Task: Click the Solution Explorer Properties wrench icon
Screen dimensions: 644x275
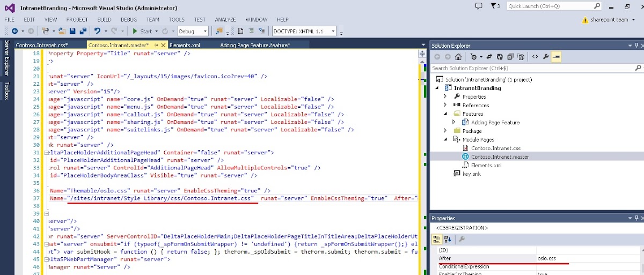Action: [x=546, y=57]
